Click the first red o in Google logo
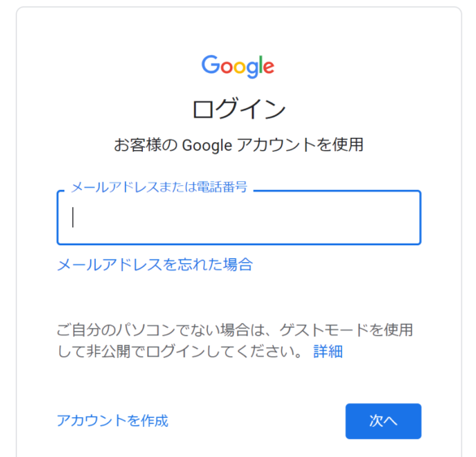The width and height of the screenshot is (476, 457). pyautogui.click(x=227, y=67)
